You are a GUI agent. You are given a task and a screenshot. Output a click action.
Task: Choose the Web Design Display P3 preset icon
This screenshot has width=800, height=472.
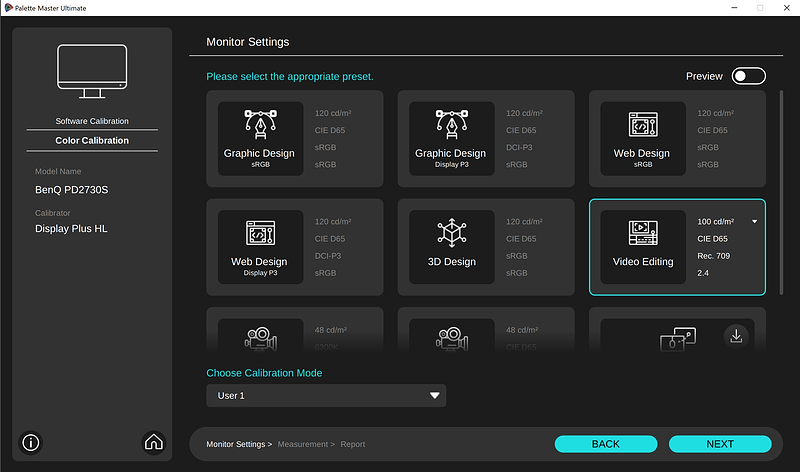pyautogui.click(x=260, y=233)
